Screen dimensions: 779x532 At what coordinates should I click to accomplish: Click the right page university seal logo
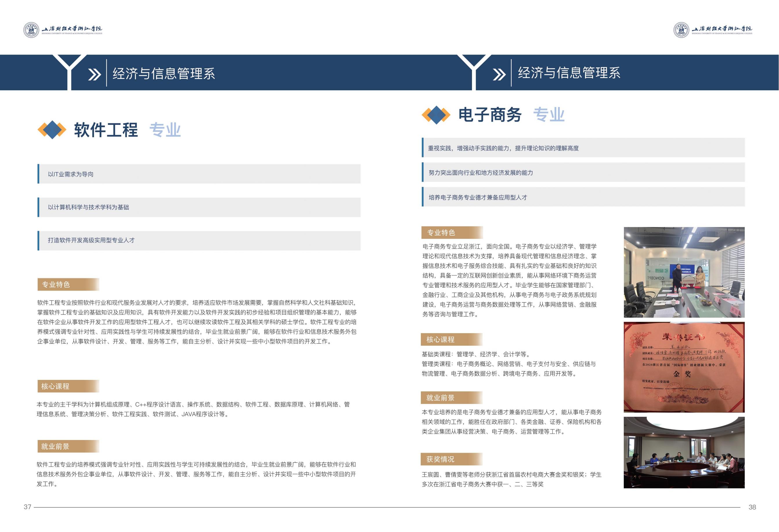coord(681,30)
